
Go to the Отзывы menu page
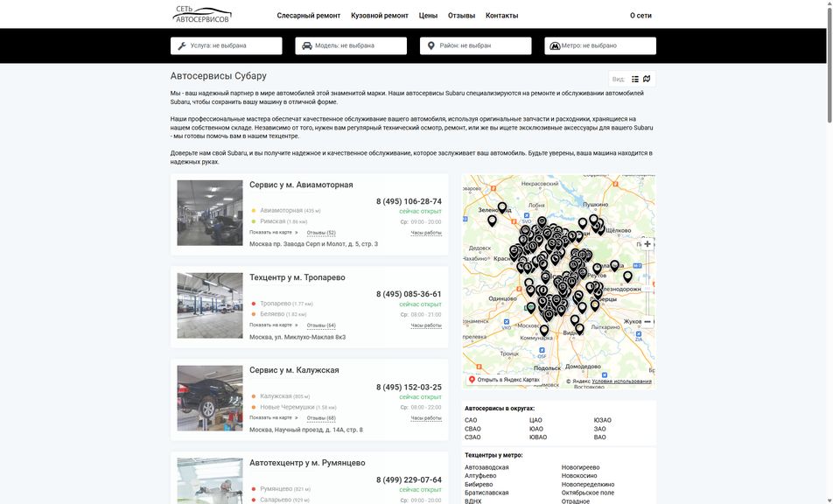[462, 16]
